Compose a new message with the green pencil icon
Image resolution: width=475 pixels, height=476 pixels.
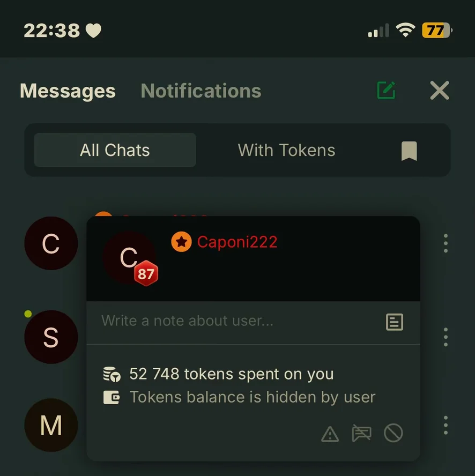386,90
